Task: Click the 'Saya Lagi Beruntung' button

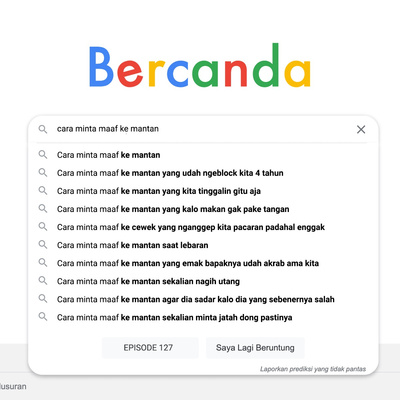Action: [x=255, y=348]
